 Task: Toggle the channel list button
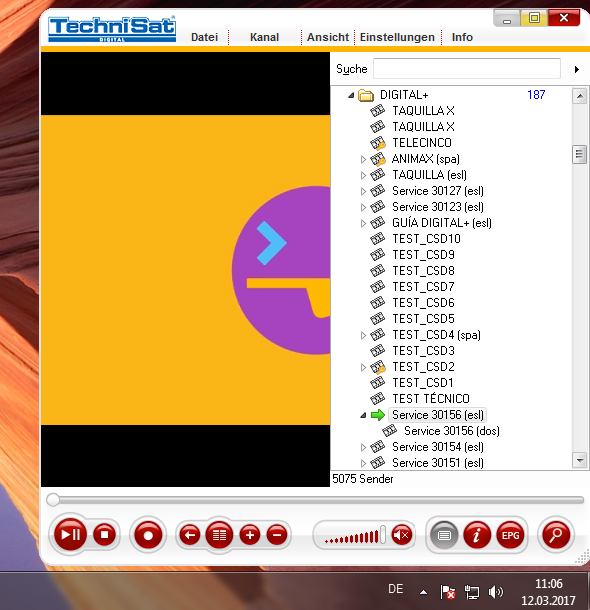219,535
